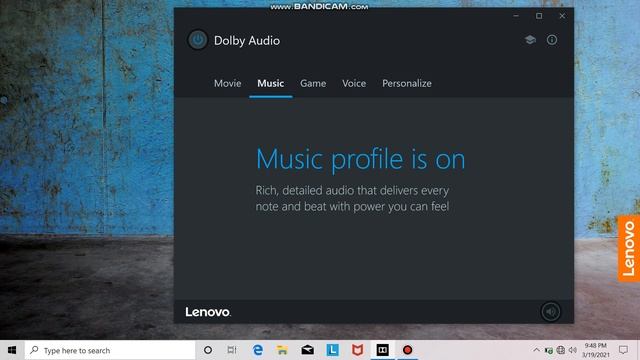Open Cortana circle icon on taskbar
The height and width of the screenshot is (360, 640).
click(208, 350)
